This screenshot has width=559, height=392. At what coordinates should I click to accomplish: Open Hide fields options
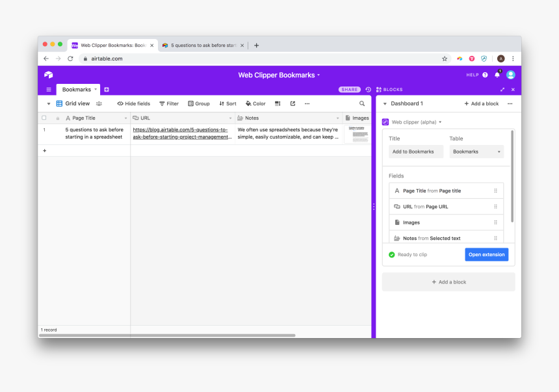(133, 103)
